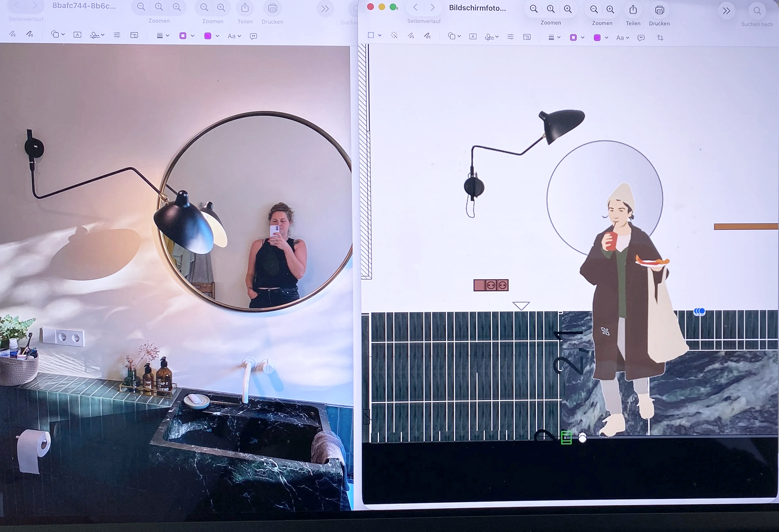Open Adjust Color sliders in left window
The height and width of the screenshot is (532, 779).
click(x=117, y=35)
